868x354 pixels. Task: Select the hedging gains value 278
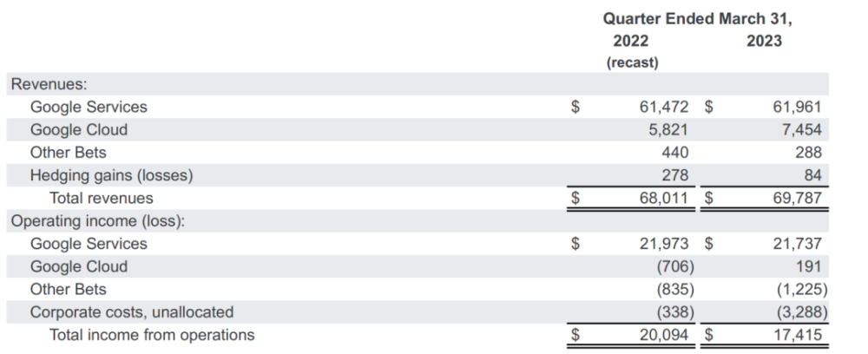[x=675, y=175]
